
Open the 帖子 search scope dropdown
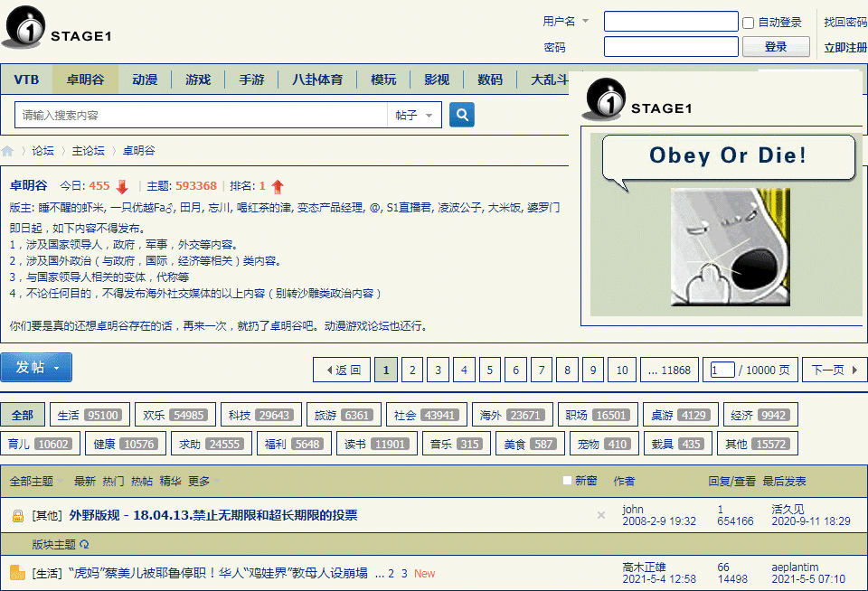(x=414, y=115)
